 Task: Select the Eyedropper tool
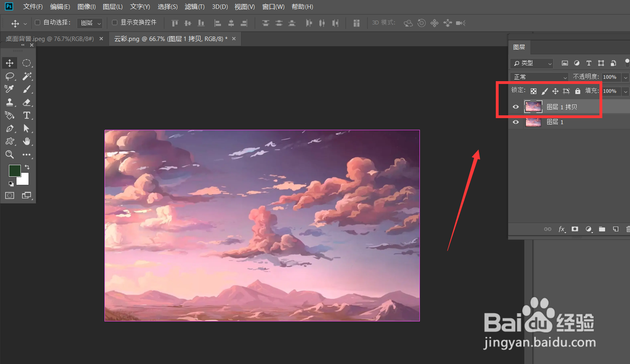click(10, 89)
